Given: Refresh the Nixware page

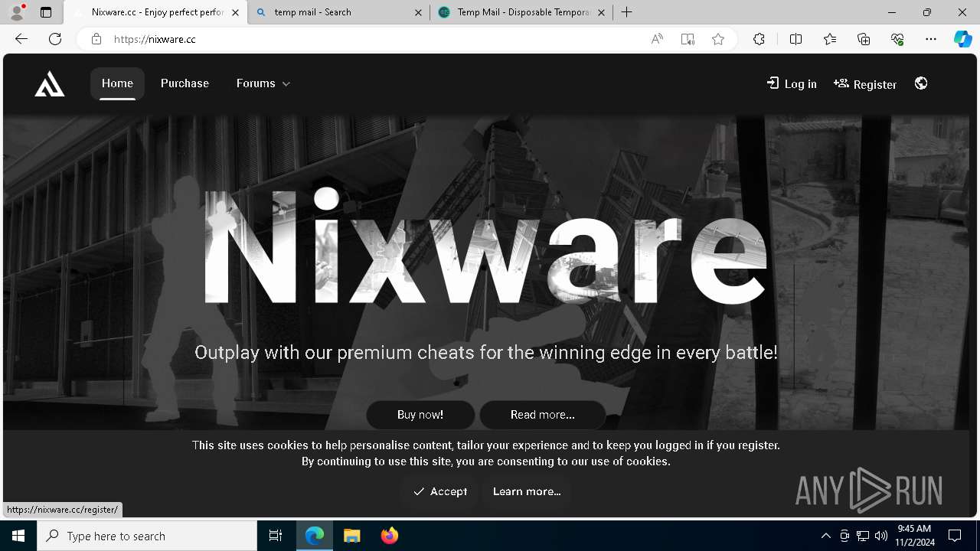Looking at the screenshot, I should pos(55,39).
